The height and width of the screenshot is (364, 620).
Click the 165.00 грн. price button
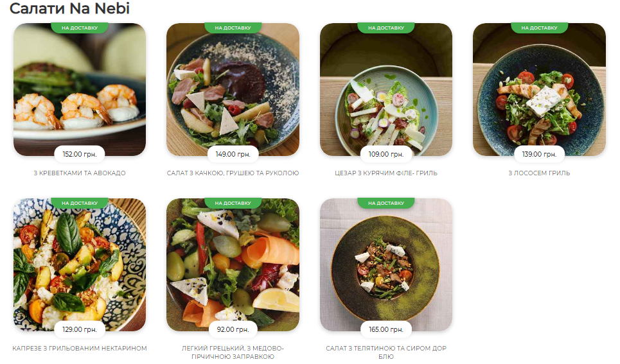pos(386,329)
